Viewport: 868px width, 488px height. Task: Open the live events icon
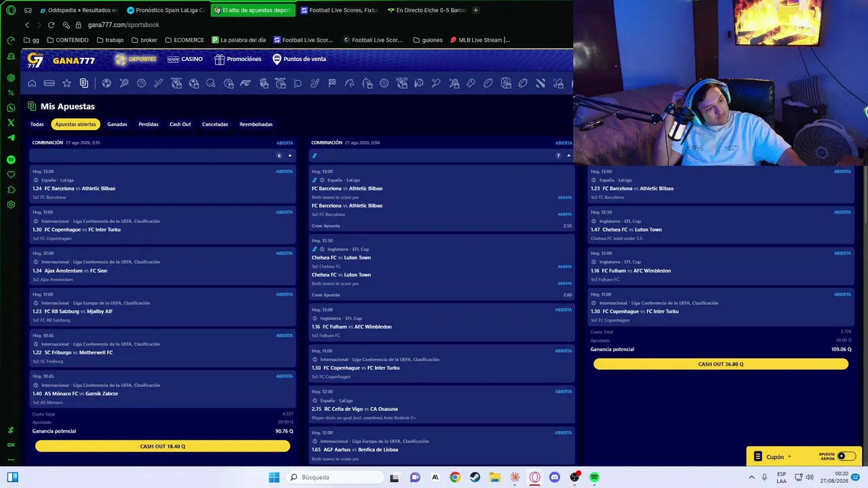coord(49,83)
